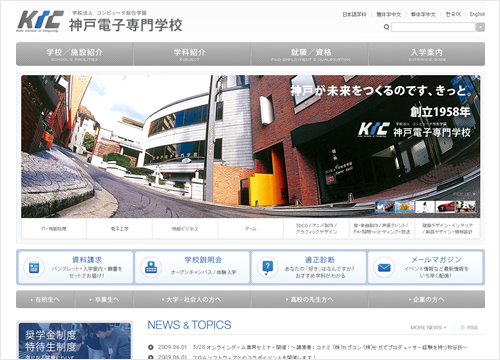
Task: Select the sunflower slide thumbnail
Action: (405, 207)
